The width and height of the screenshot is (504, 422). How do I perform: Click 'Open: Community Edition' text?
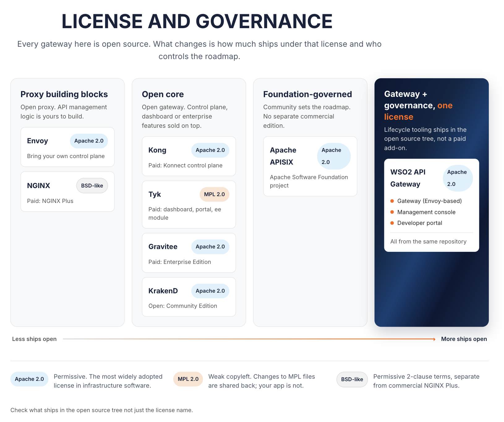(x=183, y=306)
